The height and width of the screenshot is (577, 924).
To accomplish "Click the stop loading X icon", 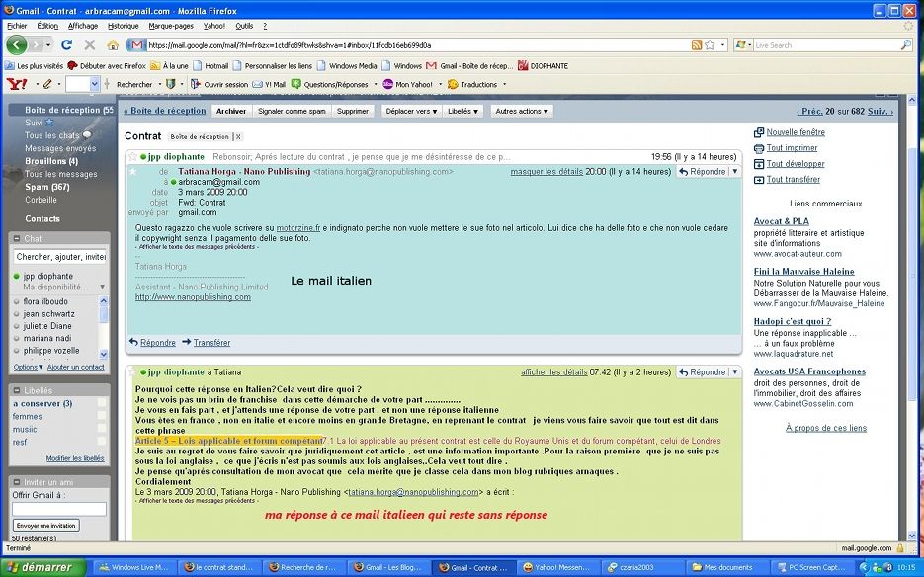I will click(90, 44).
